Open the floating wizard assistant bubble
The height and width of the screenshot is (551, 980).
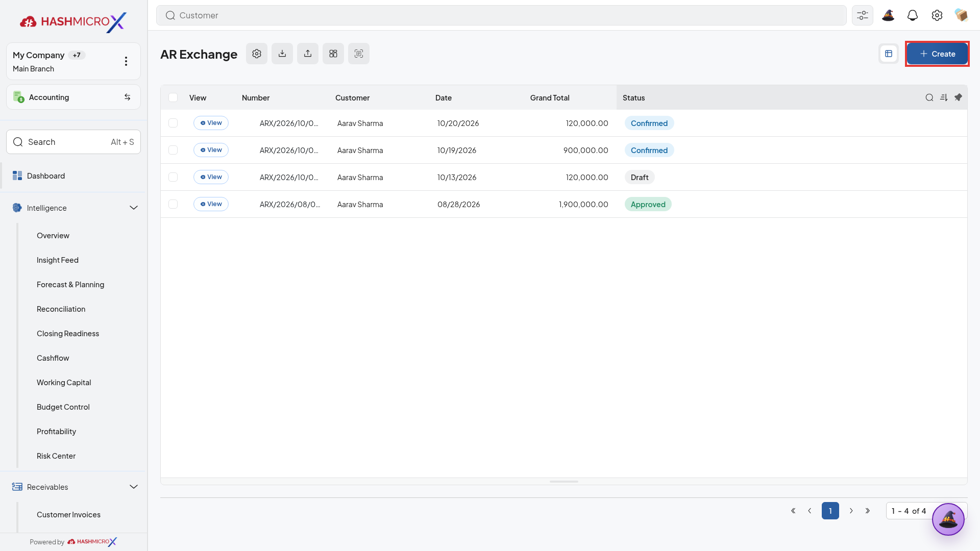click(948, 519)
